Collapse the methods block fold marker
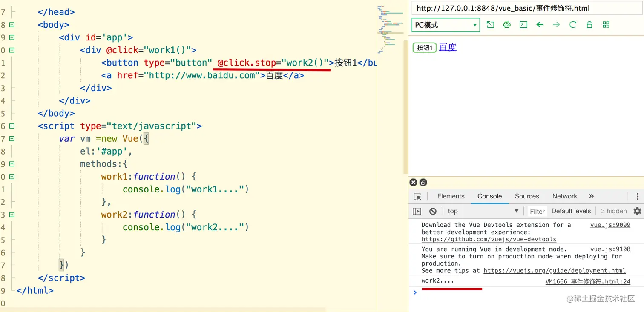The width and height of the screenshot is (644, 312). click(x=11, y=164)
